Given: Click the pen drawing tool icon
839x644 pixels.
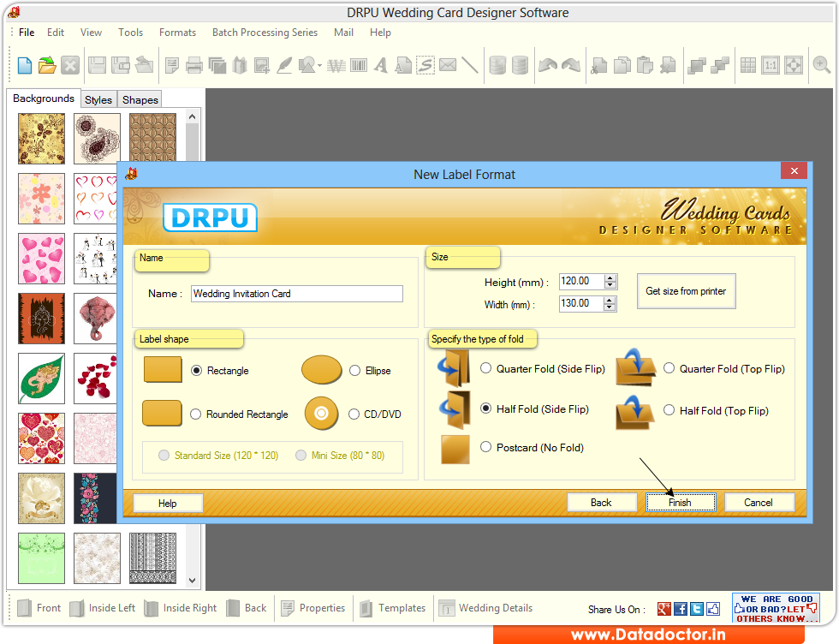Looking at the screenshot, I should pos(284,65).
